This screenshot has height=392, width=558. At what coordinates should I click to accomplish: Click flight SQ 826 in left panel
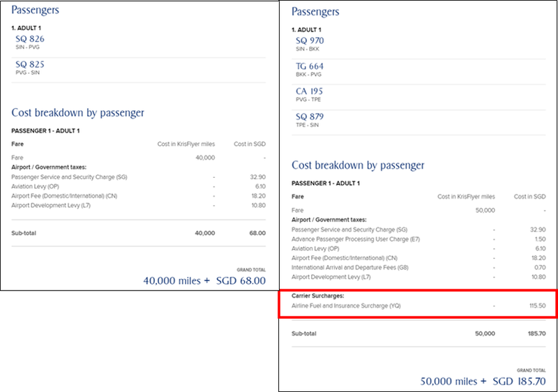tap(30, 39)
